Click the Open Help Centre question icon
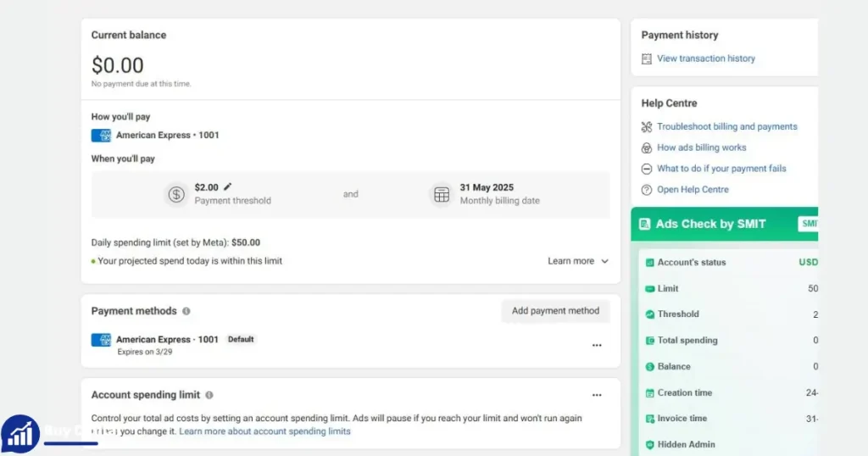 (x=647, y=190)
